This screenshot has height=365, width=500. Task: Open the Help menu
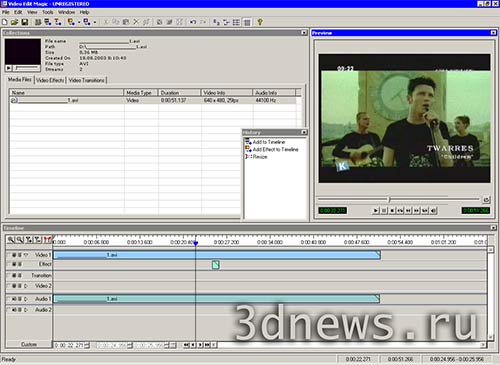point(84,12)
